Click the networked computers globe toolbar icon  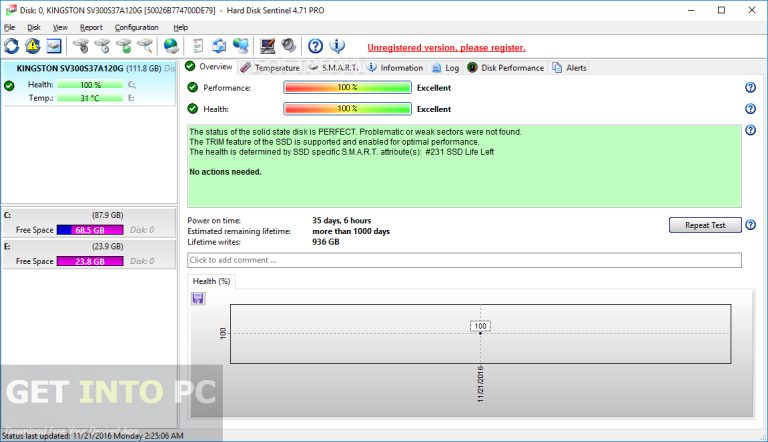[240, 46]
